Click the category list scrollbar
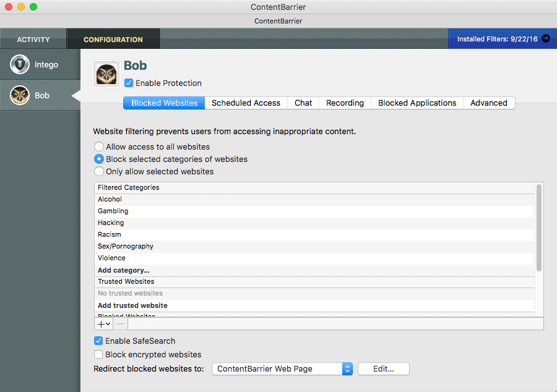 [539, 228]
